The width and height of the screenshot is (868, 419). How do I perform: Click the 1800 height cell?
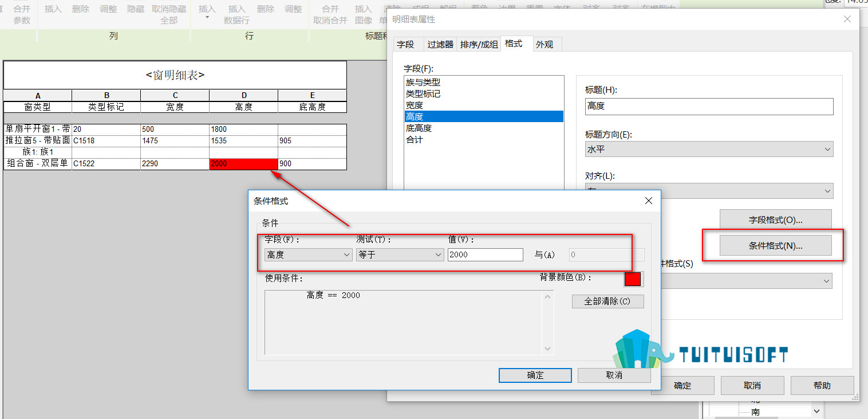[244, 130]
